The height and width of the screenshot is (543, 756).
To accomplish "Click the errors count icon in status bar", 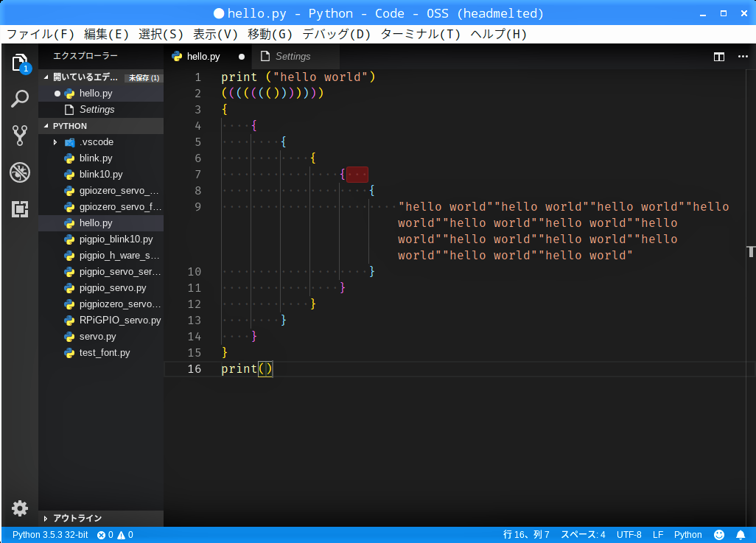I will click(101, 535).
